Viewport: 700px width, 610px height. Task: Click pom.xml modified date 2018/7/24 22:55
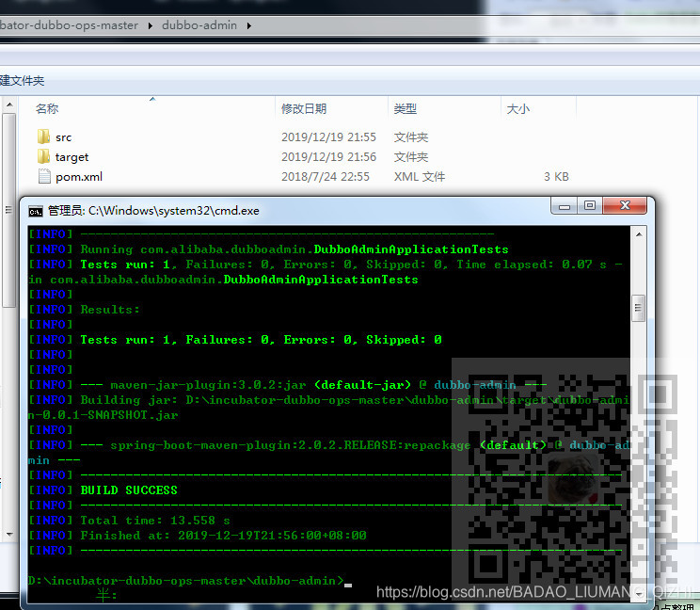tap(325, 177)
